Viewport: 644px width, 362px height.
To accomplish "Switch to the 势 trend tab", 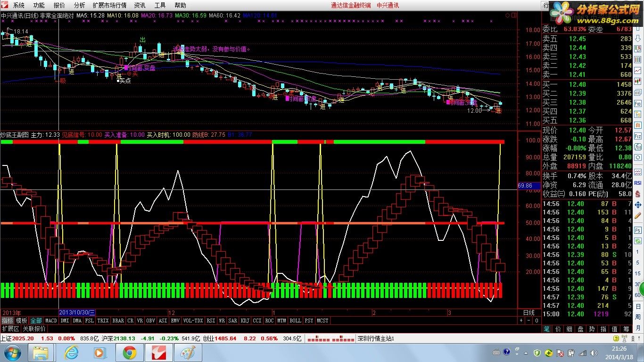I will point(592,329).
